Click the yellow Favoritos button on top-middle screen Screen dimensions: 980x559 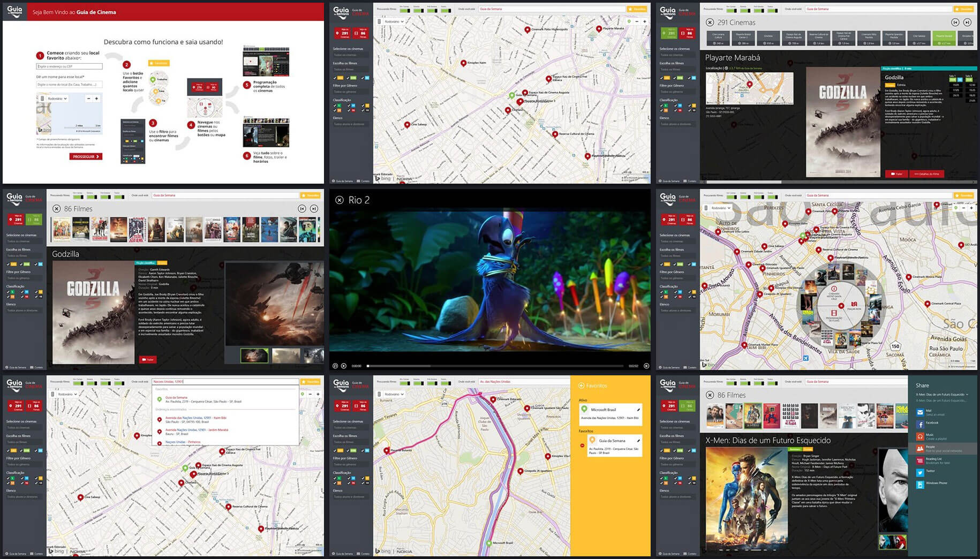[637, 9]
